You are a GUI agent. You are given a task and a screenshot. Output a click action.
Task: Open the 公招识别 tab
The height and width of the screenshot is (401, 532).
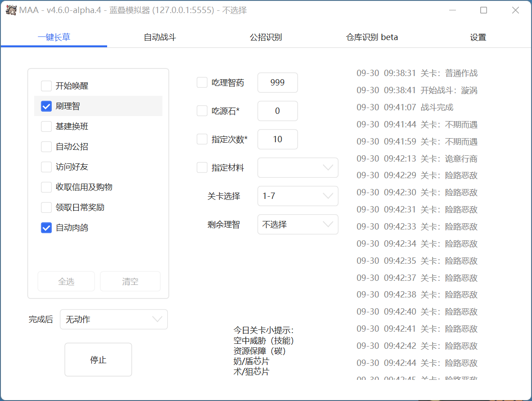[266, 37]
